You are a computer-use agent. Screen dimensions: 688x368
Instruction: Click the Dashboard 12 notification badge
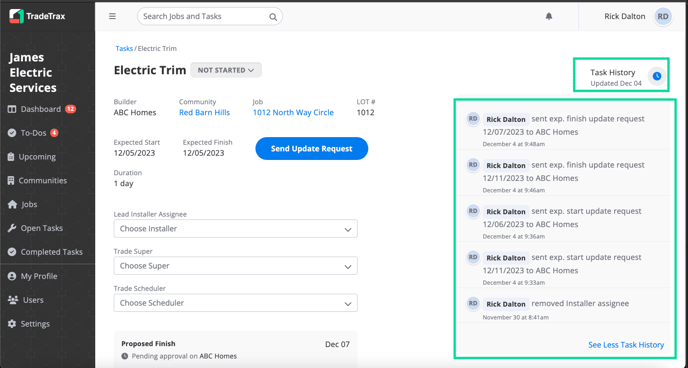coord(71,109)
